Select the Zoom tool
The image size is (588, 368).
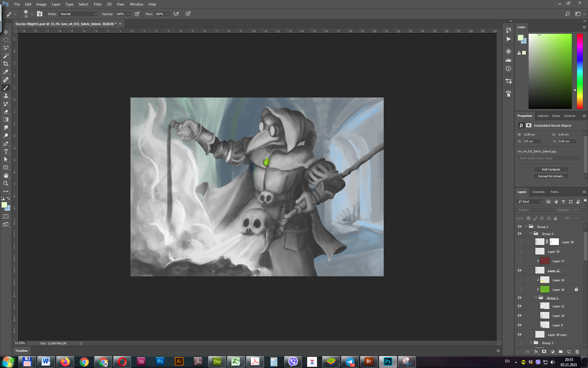click(6, 183)
